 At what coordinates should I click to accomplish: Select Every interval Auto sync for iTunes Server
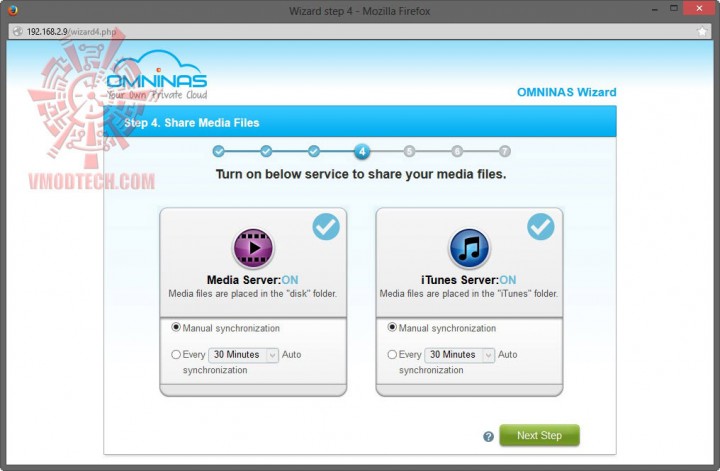pos(392,354)
